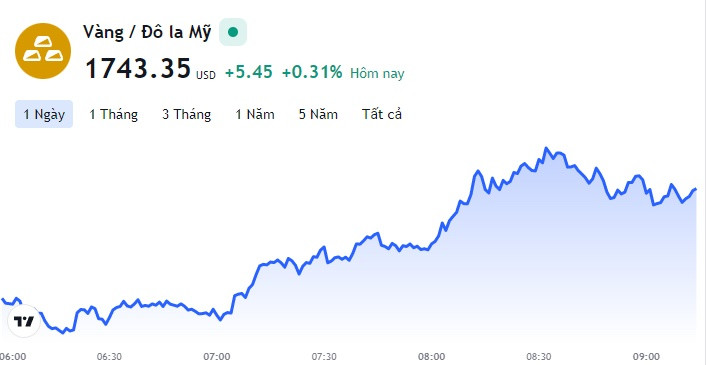Select the Tất cả range
Viewport: 707px width, 365px height.
381,114
